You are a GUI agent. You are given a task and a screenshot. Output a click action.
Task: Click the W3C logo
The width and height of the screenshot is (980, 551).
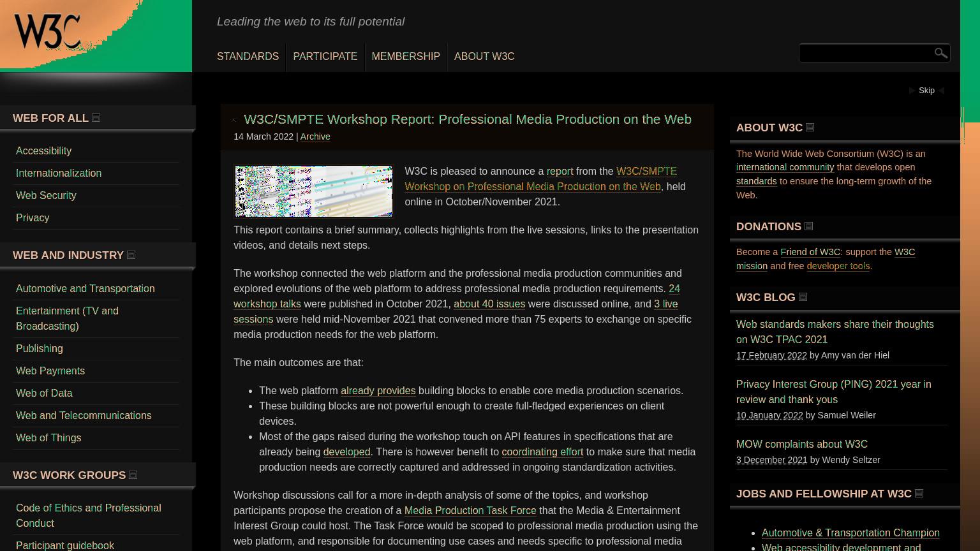tap(48, 32)
